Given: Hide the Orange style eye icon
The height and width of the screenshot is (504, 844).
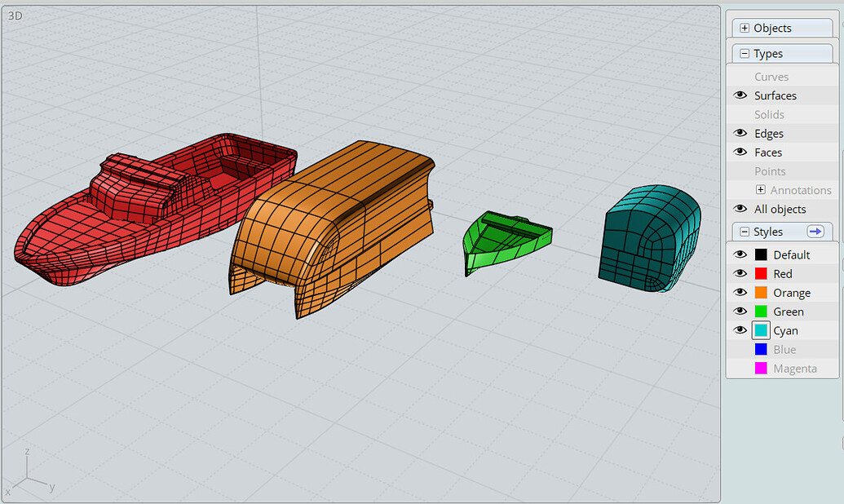Looking at the screenshot, I should tap(740, 293).
